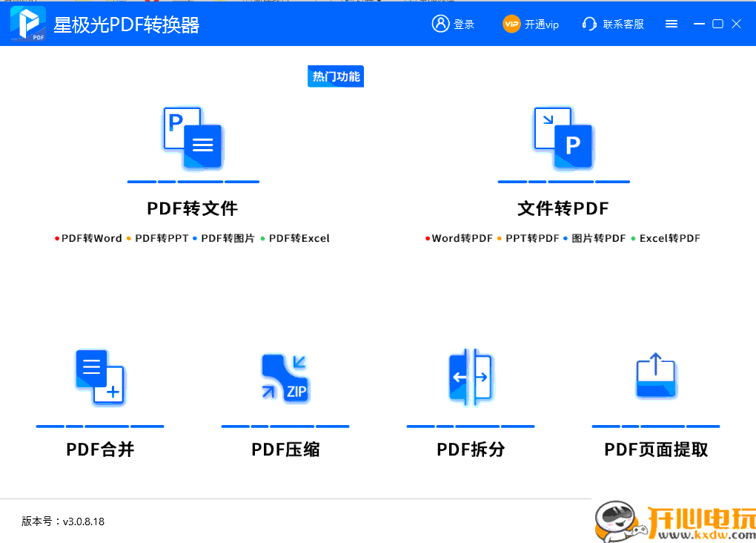Click the VIP badge icon

511,23
